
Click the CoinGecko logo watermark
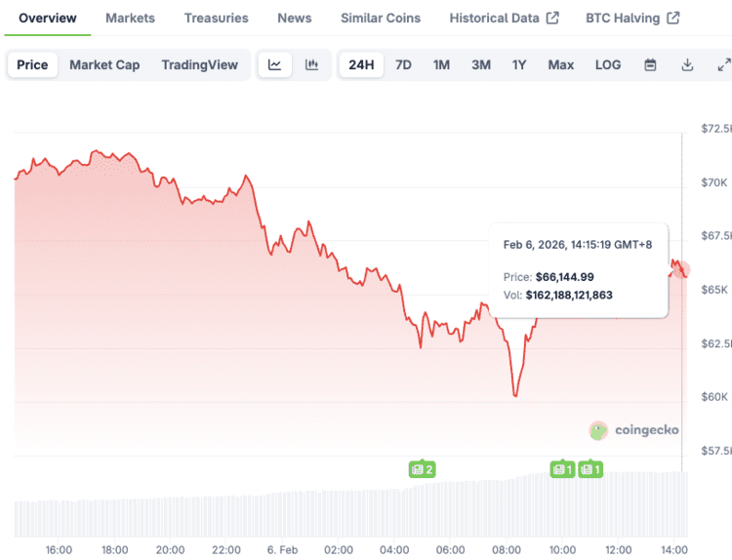634,430
